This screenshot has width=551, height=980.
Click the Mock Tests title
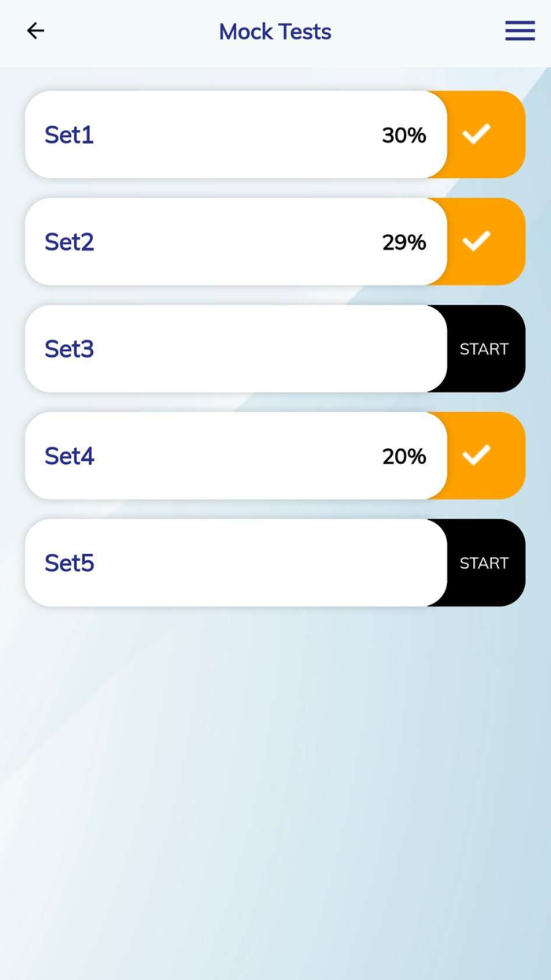point(275,31)
